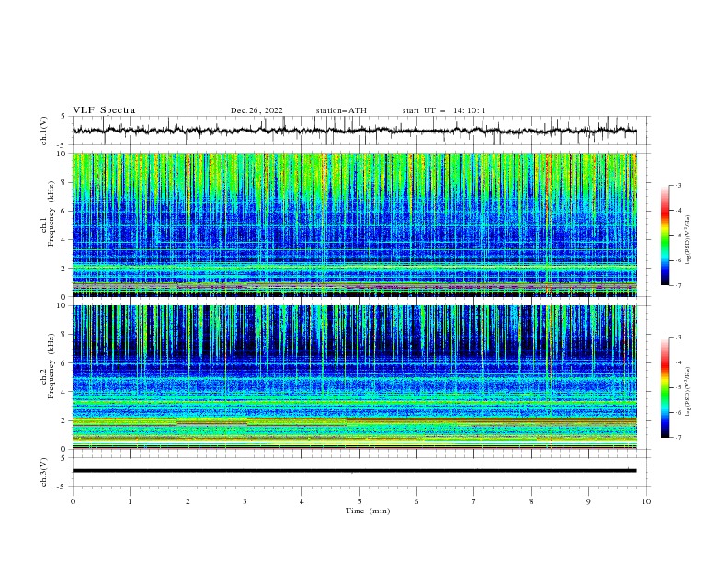This screenshot has width=728, height=563.
Task: Click the time axis tick label "9"
Action: tap(588, 501)
